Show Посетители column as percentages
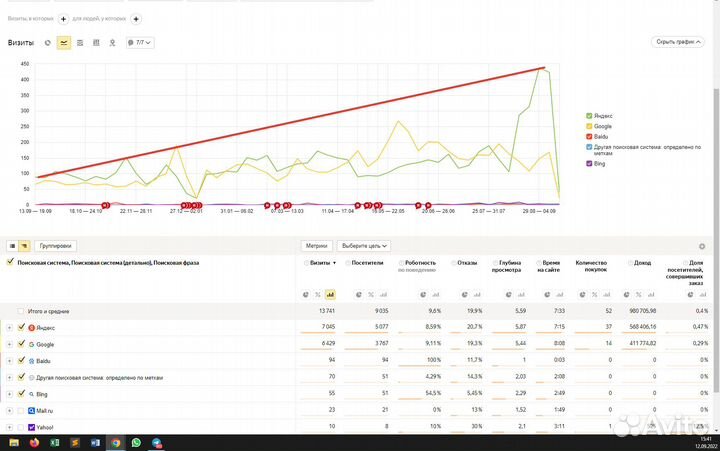The image size is (720, 451). [371, 294]
